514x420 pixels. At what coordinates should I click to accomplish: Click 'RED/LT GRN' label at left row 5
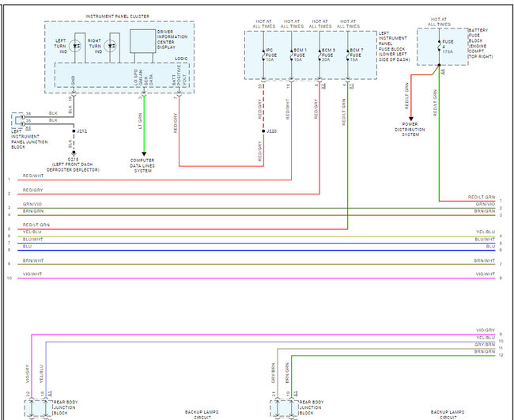36,225
